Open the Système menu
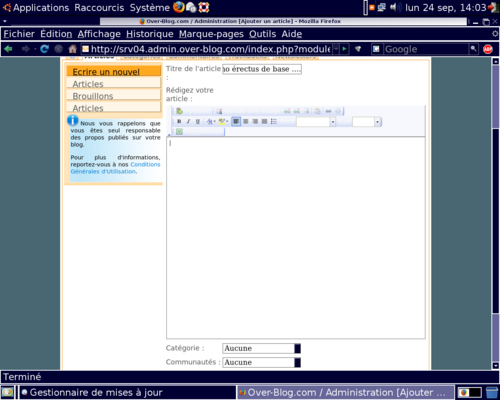Screen dimensions: 500x400 [x=150, y=8]
